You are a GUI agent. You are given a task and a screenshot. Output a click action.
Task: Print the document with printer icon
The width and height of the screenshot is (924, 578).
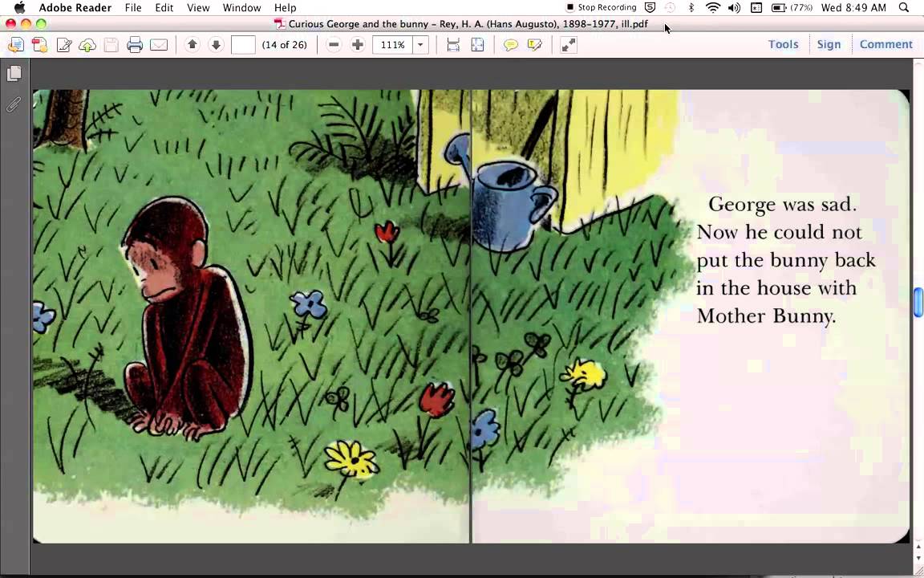coord(135,45)
